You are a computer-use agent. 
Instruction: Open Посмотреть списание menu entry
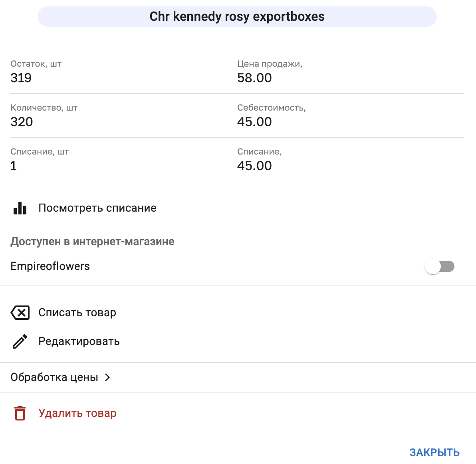97,208
